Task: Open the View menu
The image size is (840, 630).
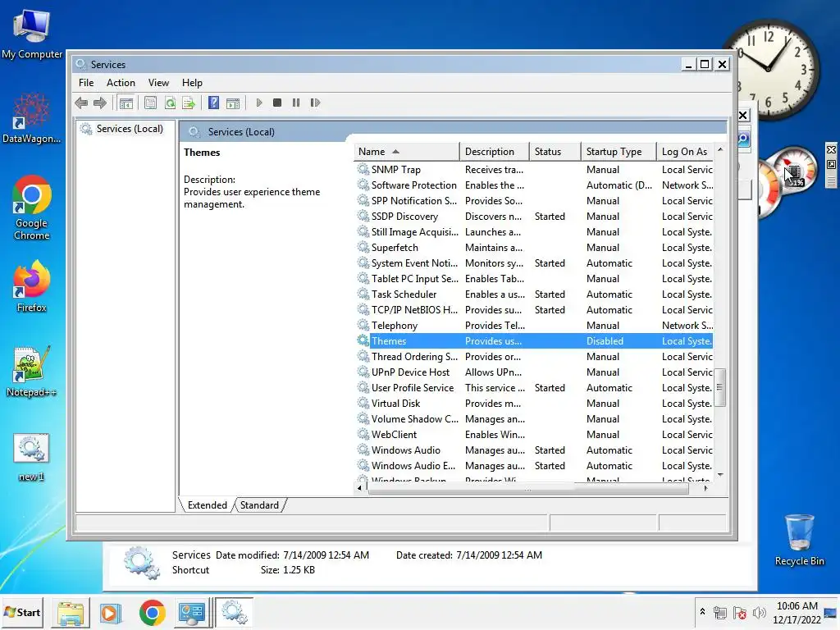Action: (158, 83)
